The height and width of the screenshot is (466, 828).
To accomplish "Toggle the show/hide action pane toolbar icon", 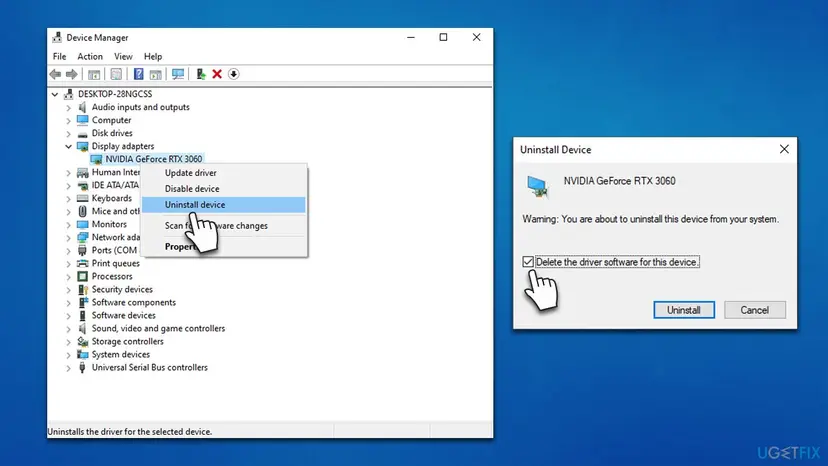I will pos(155,74).
